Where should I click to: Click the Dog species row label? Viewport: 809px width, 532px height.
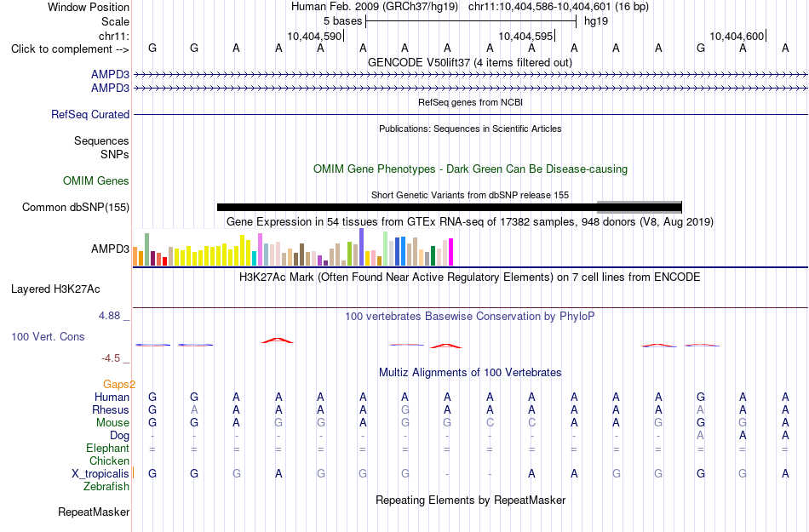120,436
